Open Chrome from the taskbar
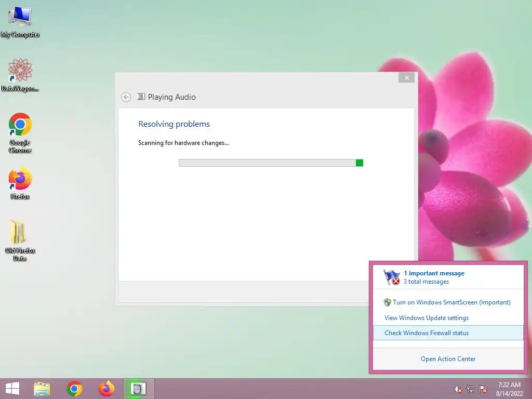This screenshot has width=532, height=399. [x=74, y=389]
